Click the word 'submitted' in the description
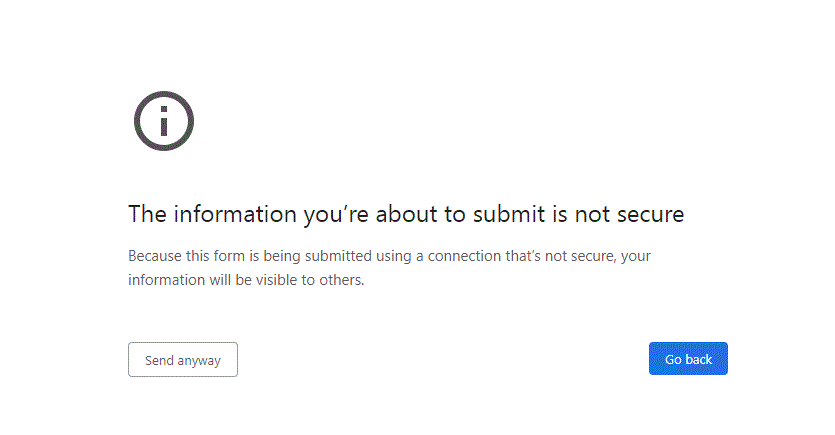Screen dimensions: 835x435 [338, 256]
